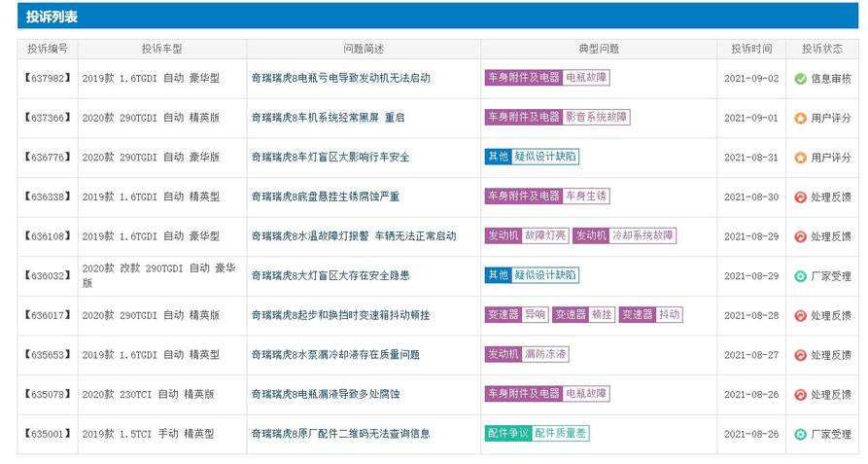Open complaint about 电瓶亏电导致发动机无法启动
This screenshot has width=868, height=464.
340,78
